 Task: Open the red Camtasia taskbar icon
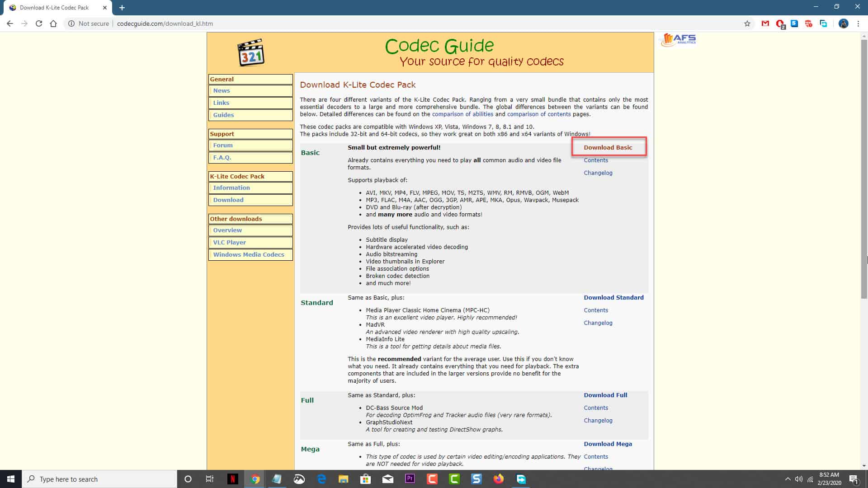tap(432, 479)
